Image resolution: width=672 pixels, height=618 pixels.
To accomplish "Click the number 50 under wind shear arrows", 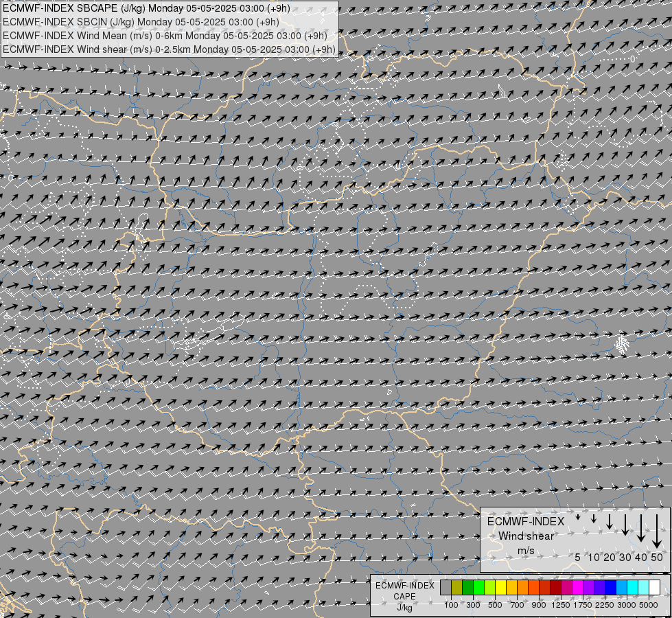I will pos(657,557).
